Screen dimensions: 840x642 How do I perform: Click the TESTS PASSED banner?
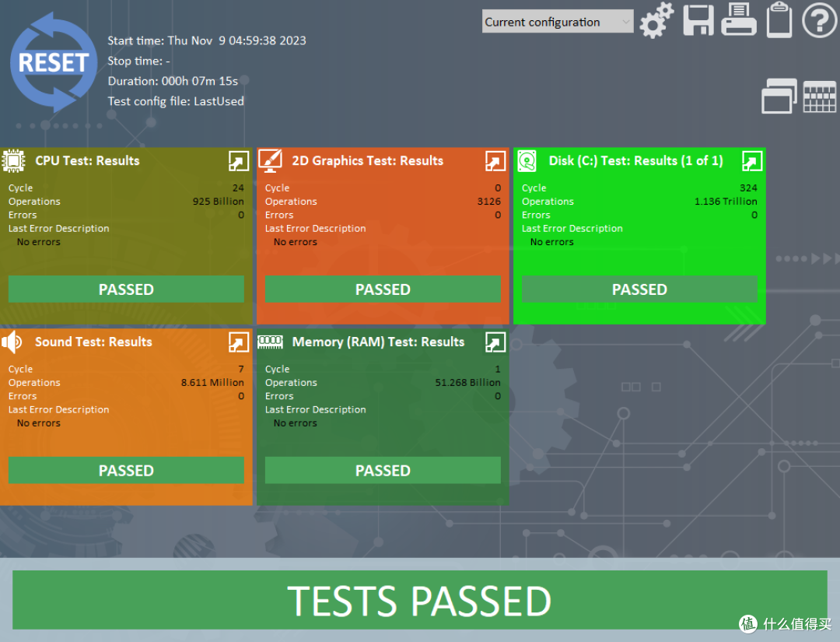419,600
